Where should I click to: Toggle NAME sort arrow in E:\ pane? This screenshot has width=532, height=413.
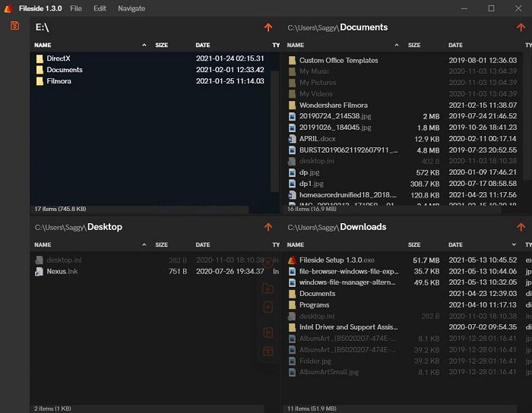[x=144, y=45]
